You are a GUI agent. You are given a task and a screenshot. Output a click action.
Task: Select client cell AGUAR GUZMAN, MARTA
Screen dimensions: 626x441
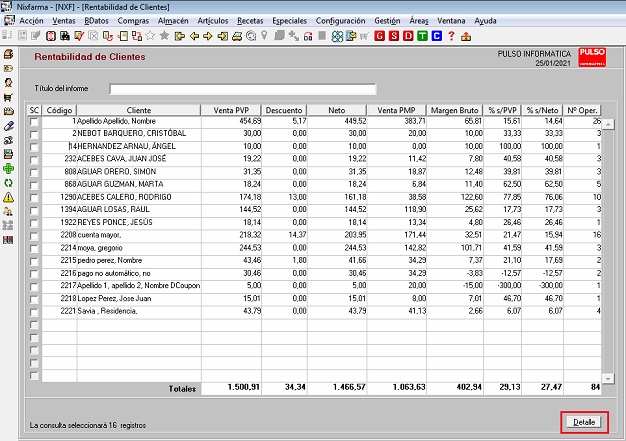139,184
